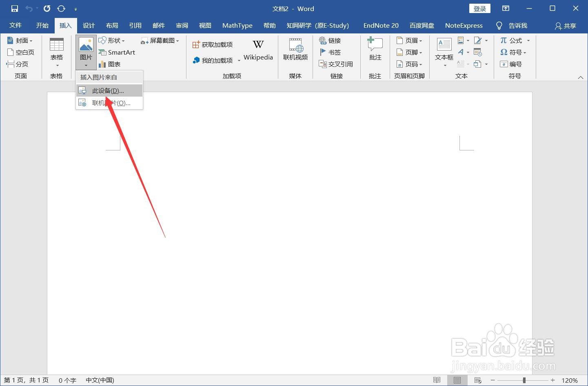Click the 共享 share button
Viewport: 588px width, 386px height.
[x=566, y=26]
